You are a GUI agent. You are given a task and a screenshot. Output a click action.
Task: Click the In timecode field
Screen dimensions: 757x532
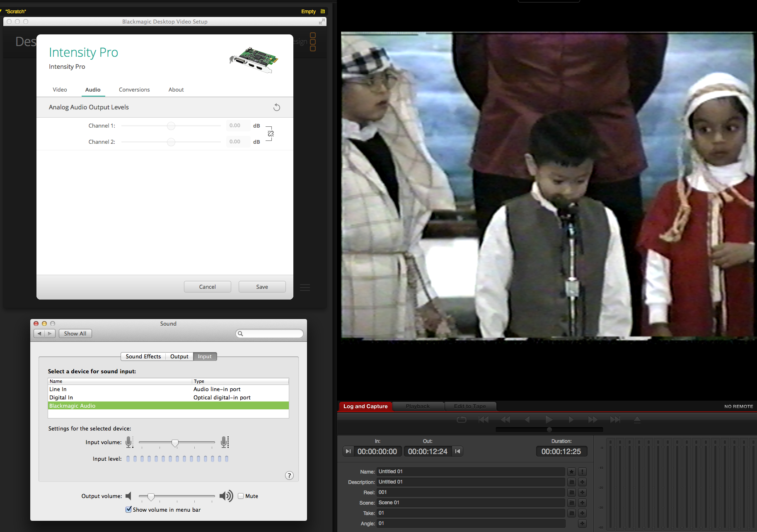tap(377, 451)
